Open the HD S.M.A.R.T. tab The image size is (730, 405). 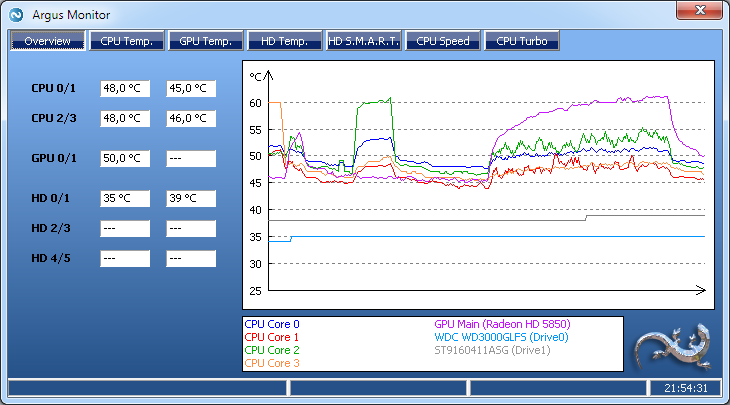364,41
